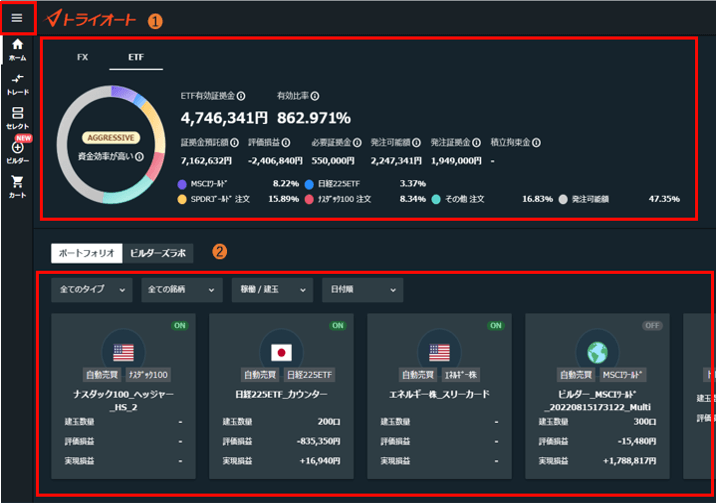Click the 1,949,000円 order margin value
The width and height of the screenshot is (716, 504).
tap(456, 161)
